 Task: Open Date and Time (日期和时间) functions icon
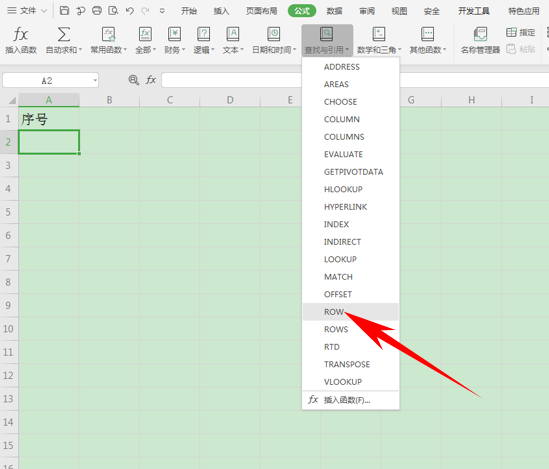(274, 34)
